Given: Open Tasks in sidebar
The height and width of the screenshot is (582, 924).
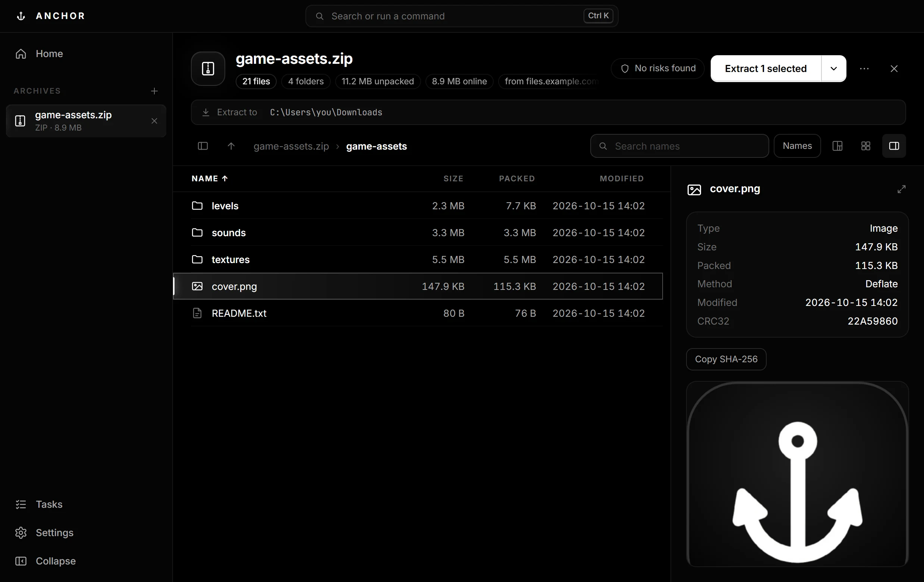Looking at the screenshot, I should (x=86, y=504).
